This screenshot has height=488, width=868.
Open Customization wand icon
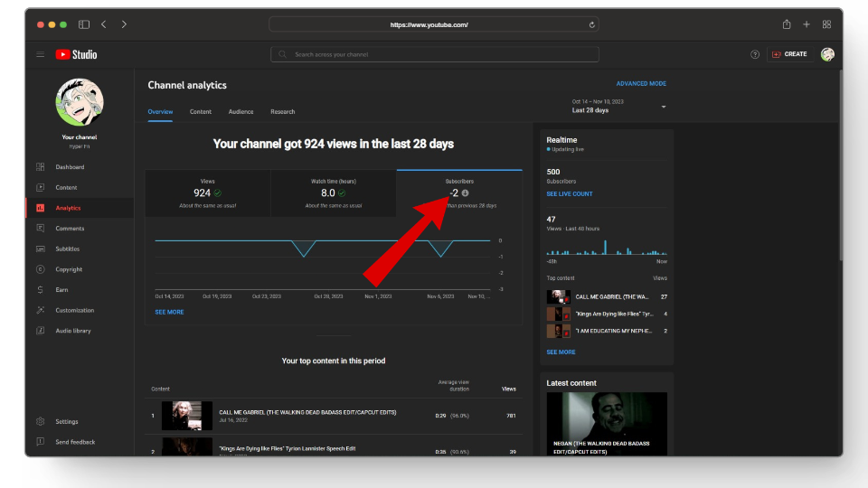click(x=41, y=310)
